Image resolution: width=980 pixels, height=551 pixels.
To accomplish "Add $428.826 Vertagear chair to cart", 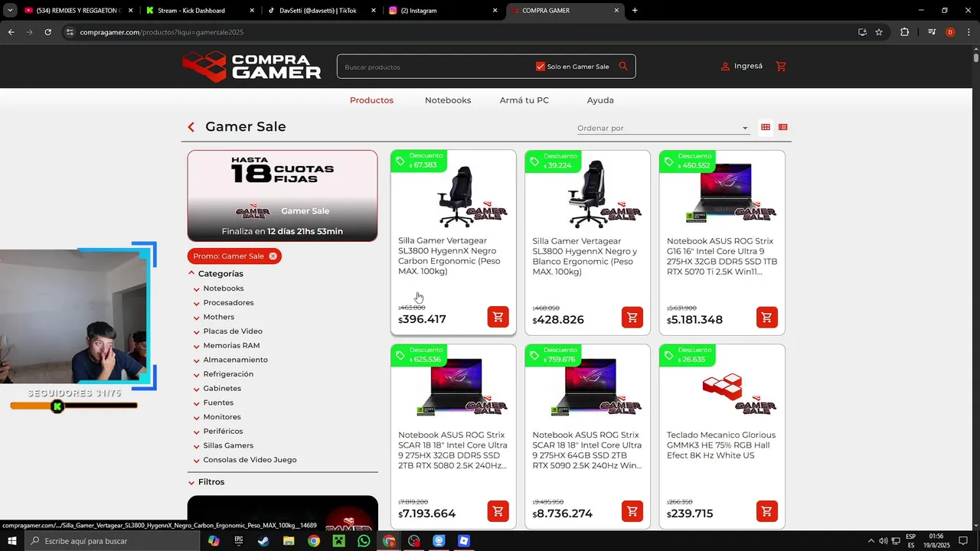I will click(632, 317).
